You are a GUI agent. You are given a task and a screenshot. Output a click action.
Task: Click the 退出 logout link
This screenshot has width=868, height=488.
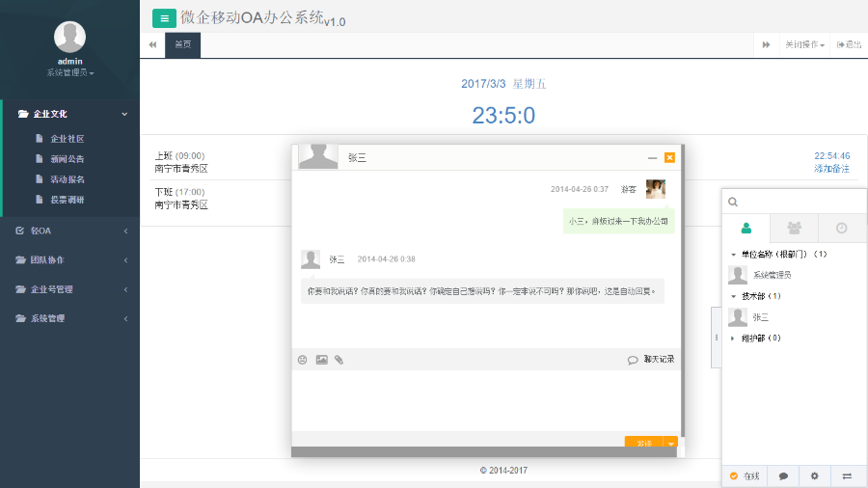pyautogui.click(x=849, y=44)
